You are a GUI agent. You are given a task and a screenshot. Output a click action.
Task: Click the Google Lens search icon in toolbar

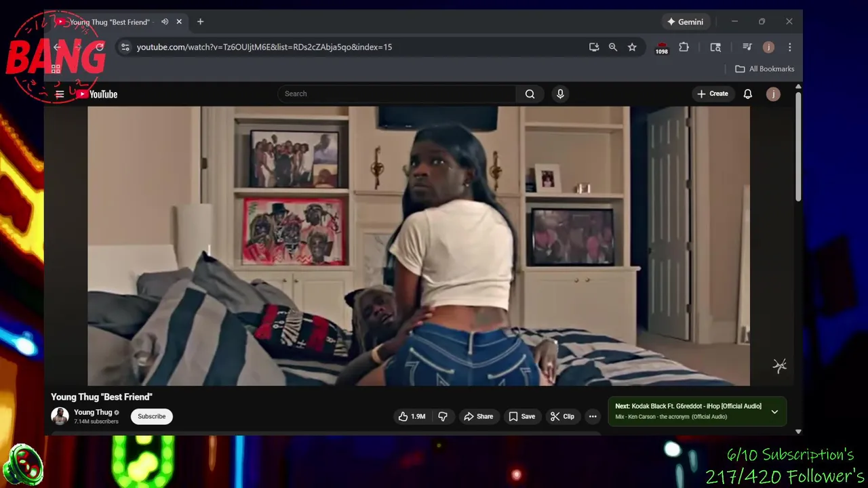point(715,47)
